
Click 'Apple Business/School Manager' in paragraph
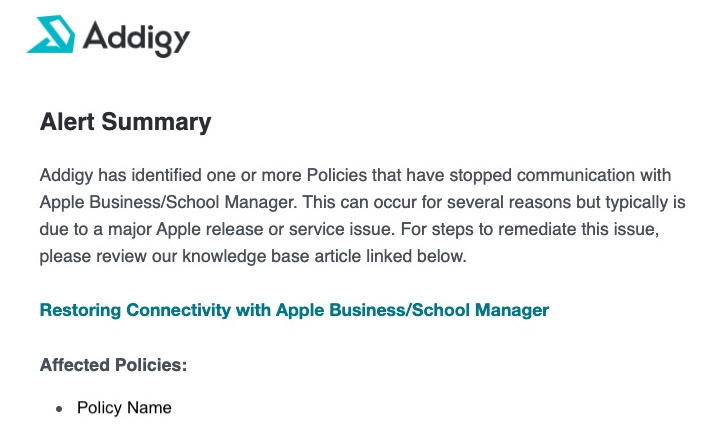168,202
